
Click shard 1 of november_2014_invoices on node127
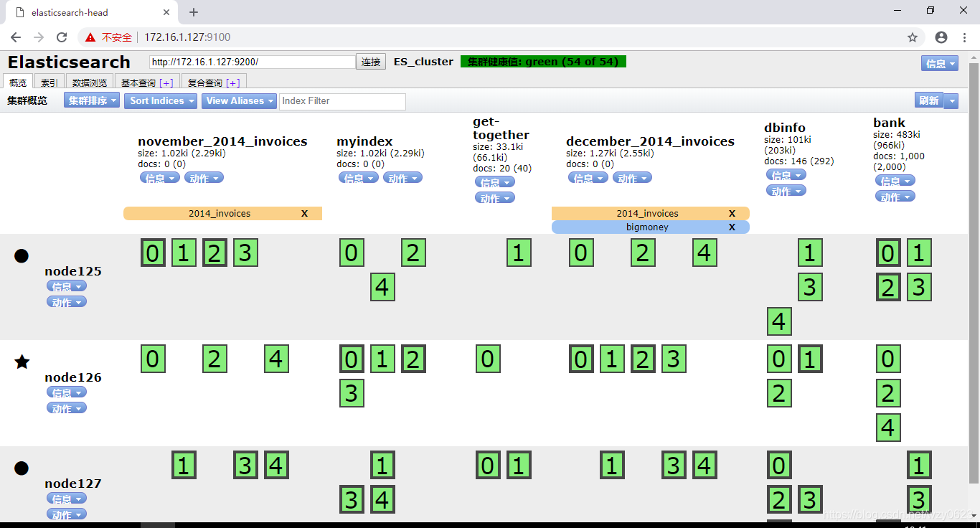tap(184, 465)
